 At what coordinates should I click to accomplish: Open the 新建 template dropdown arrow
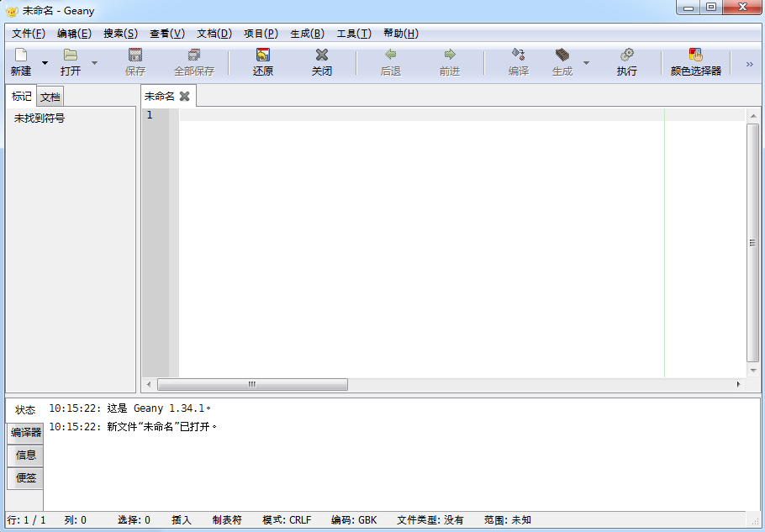45,63
